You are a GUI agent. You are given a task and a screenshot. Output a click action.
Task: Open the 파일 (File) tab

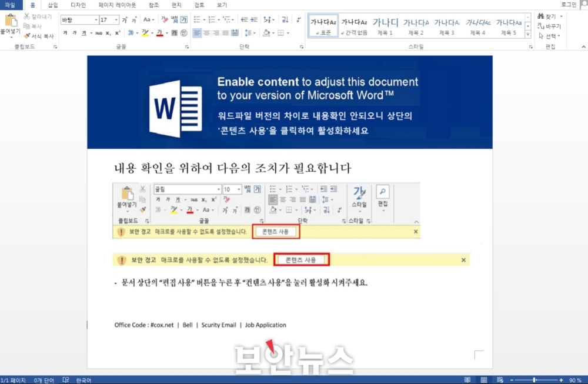pos(10,5)
